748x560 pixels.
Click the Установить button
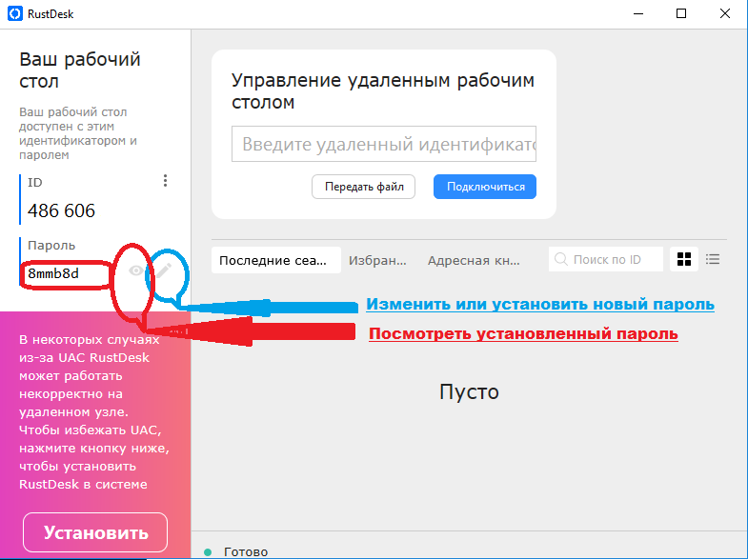[95, 532]
